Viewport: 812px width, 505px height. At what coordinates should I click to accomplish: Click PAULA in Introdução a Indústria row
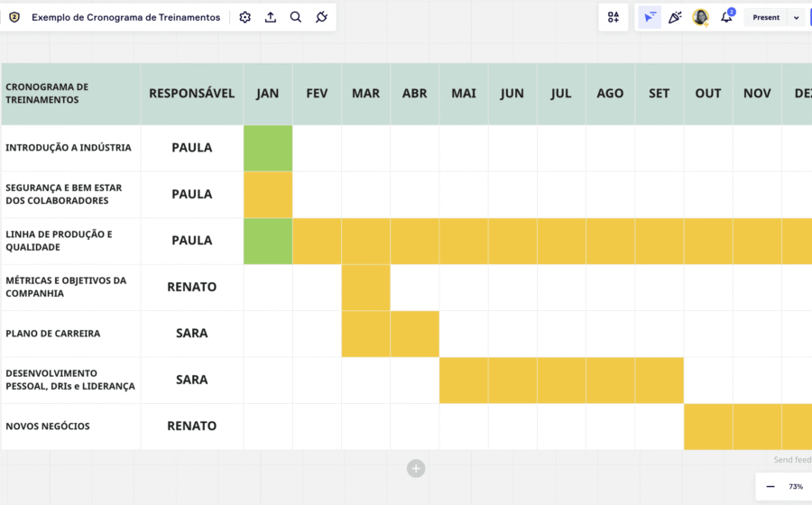coord(191,148)
